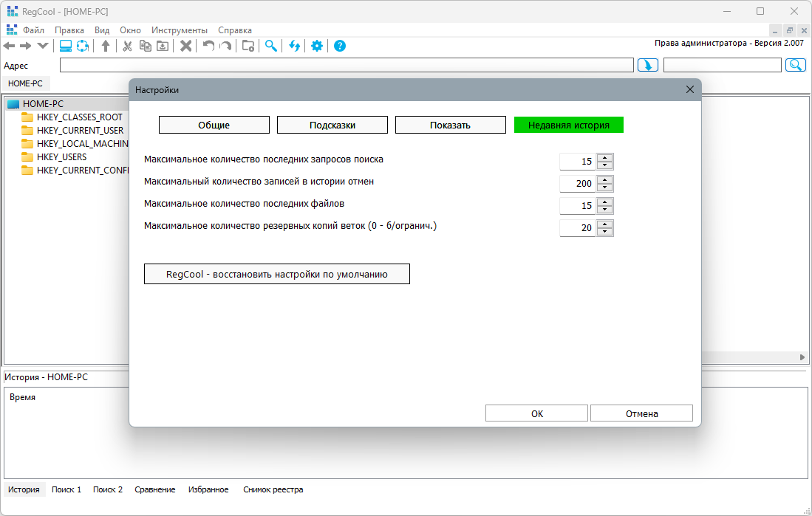Click the back navigation arrow
Image resolution: width=812 pixels, height=516 pixels.
pyautogui.click(x=10, y=46)
